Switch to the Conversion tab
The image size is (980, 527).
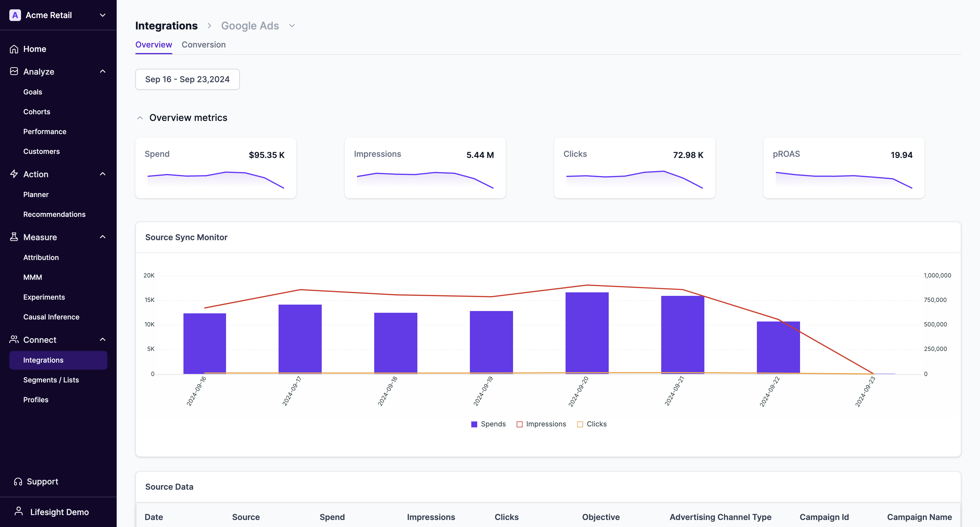coord(204,45)
